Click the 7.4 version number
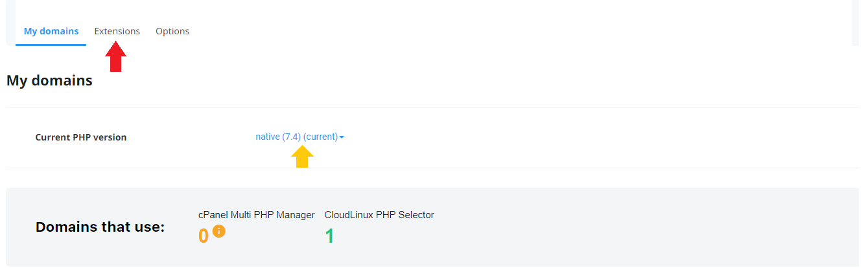The width and height of the screenshot is (868, 268). coord(291,137)
